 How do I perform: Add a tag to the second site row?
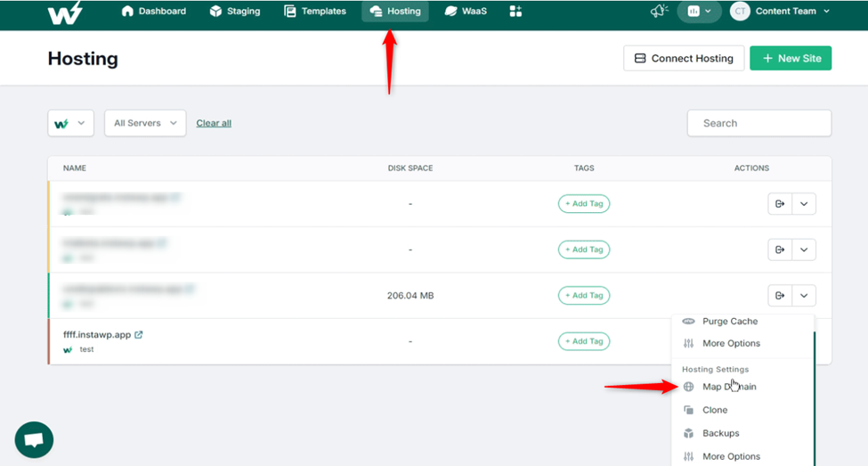tap(584, 249)
